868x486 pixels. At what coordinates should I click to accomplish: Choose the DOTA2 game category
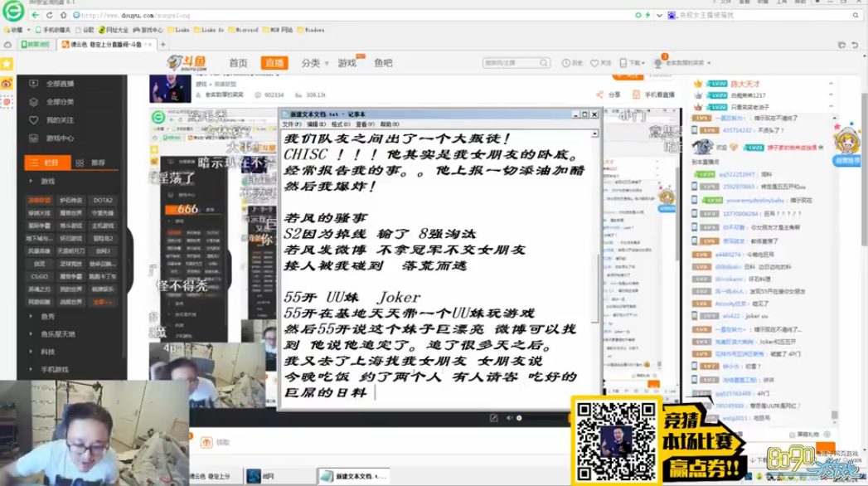[x=103, y=200]
